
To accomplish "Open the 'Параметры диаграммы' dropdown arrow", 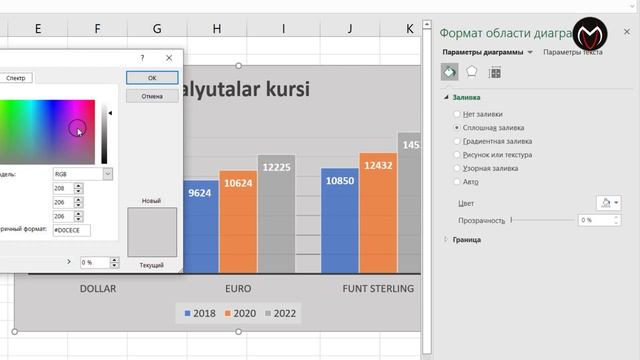I will click(530, 52).
